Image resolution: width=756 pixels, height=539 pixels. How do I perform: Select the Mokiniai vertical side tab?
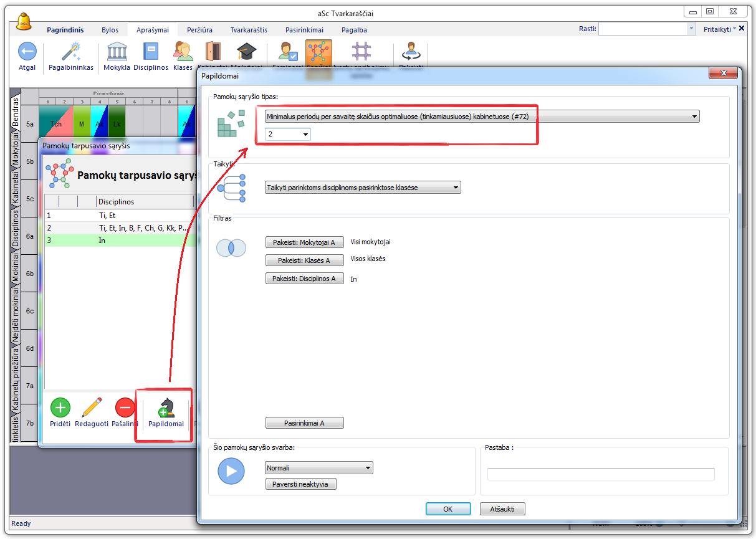pos(16,269)
